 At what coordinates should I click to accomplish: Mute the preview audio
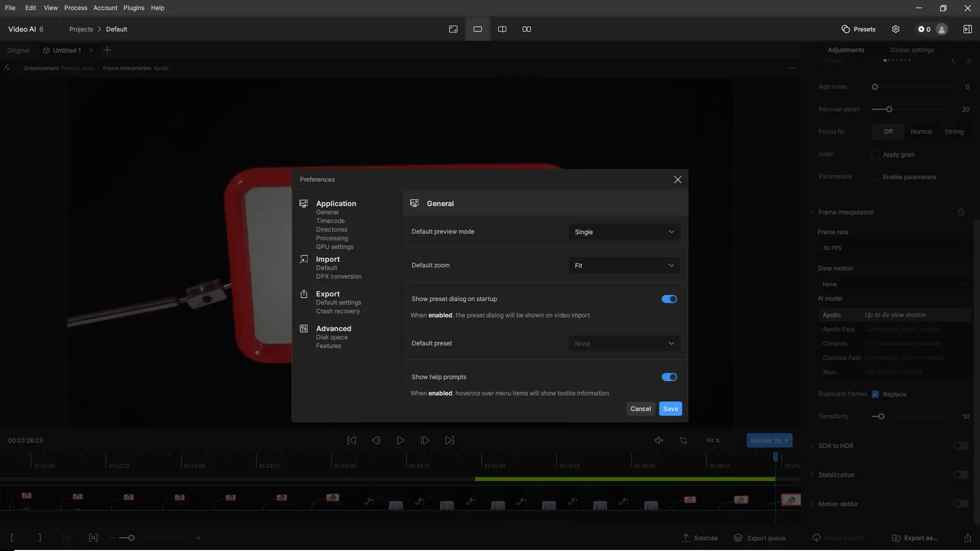point(659,440)
